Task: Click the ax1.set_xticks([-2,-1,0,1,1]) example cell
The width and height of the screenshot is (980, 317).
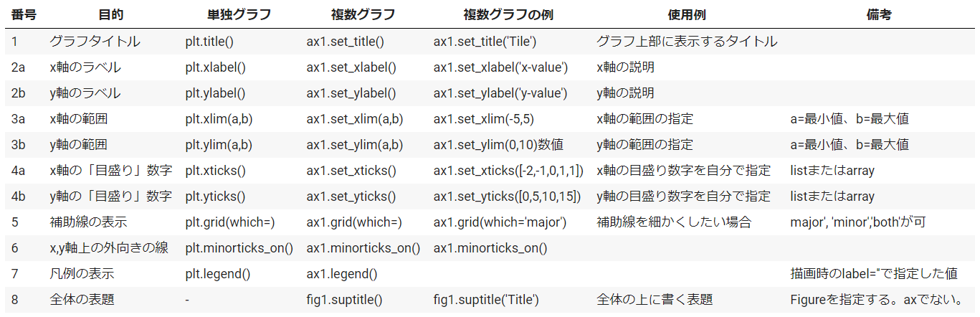Action: [508, 171]
